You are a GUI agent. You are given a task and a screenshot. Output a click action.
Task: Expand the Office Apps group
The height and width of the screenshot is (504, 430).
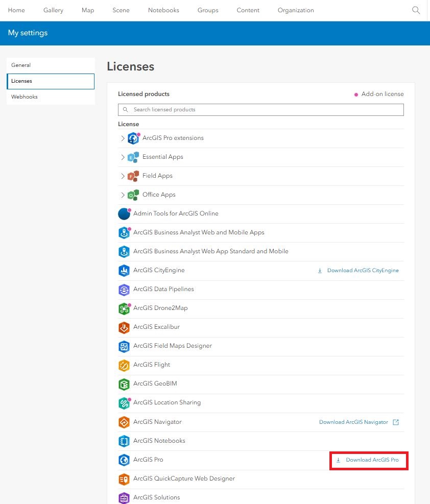pyautogui.click(x=123, y=195)
